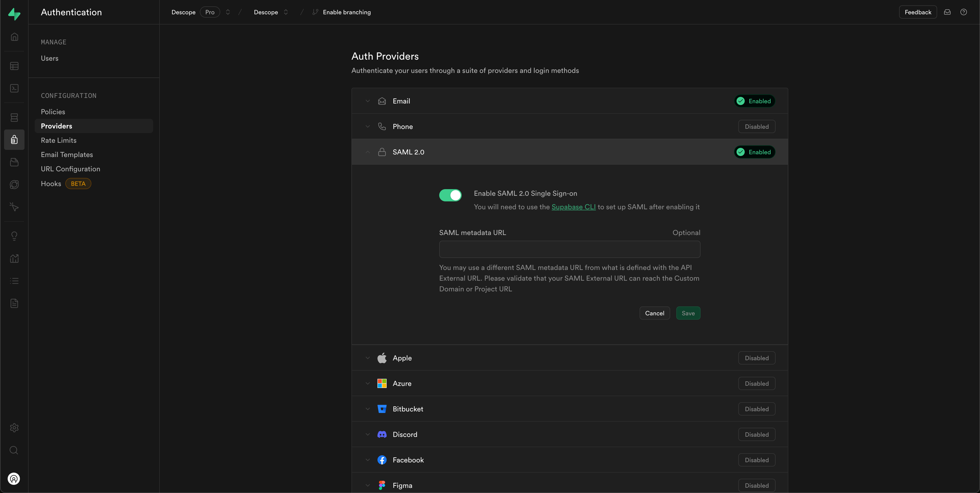Click the Policies icon in sidebar
The image size is (980, 493).
click(x=52, y=112)
